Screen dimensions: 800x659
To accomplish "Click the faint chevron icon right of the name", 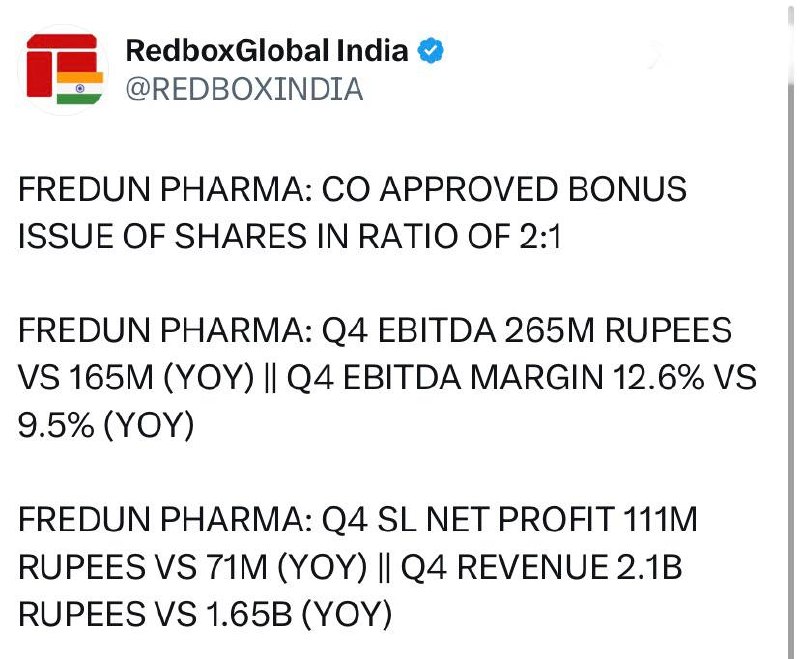I will pyautogui.click(x=655, y=55).
